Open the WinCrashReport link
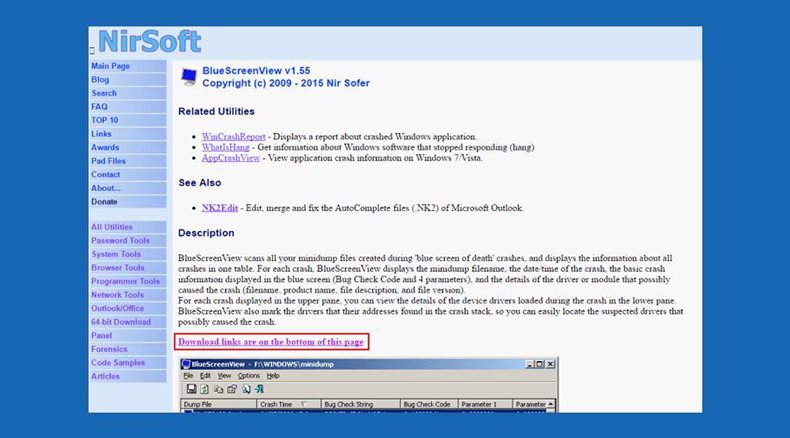790x438 pixels. [233, 137]
